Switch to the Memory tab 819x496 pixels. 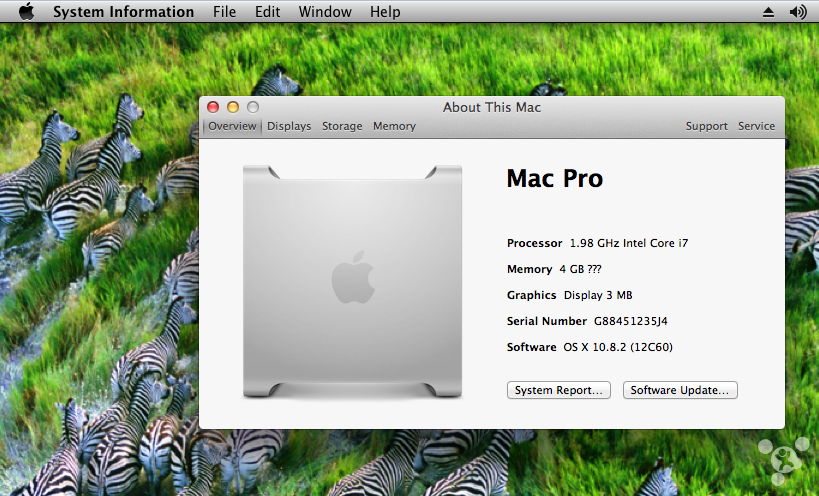tap(394, 126)
